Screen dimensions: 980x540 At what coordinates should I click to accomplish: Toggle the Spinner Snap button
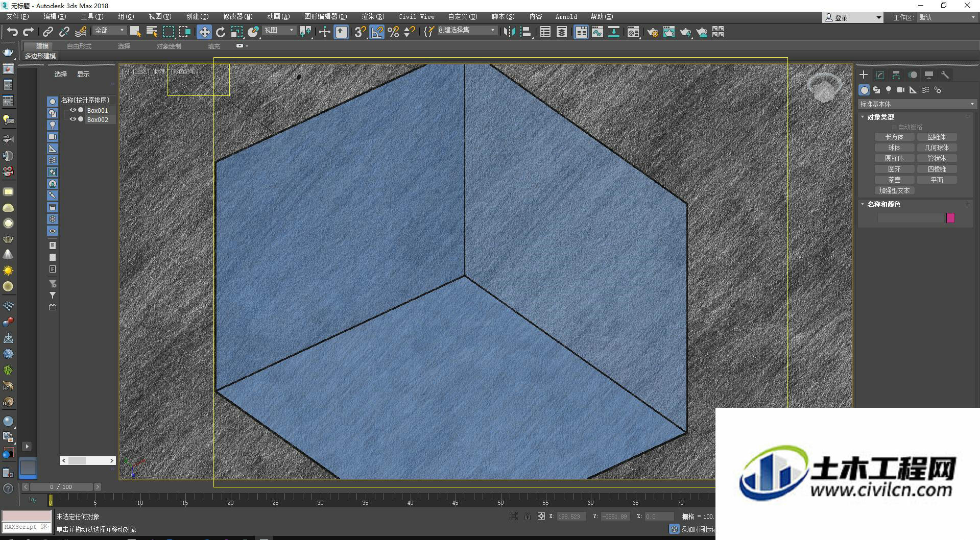point(410,32)
